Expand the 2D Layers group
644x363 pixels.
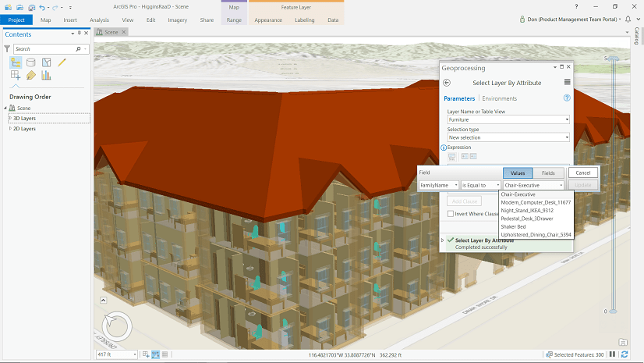10,129
